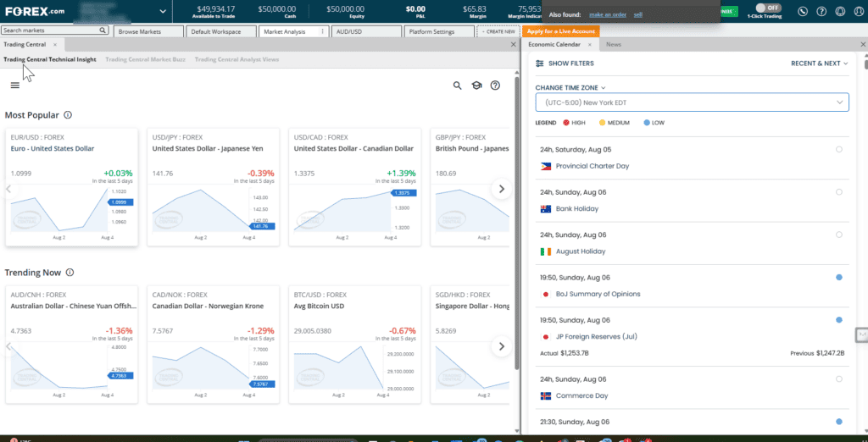This screenshot has height=442, width=868.
Task: Show previous Most Popular cards with left arrow
Action: [8, 189]
